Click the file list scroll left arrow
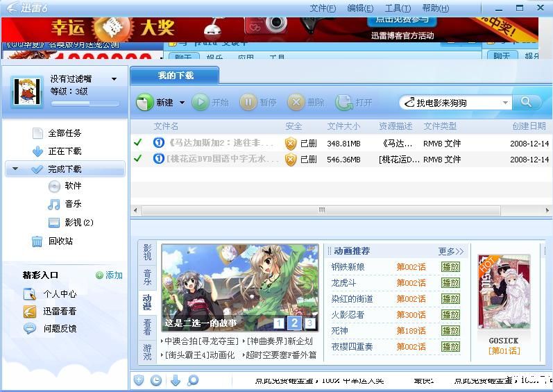 135,210
